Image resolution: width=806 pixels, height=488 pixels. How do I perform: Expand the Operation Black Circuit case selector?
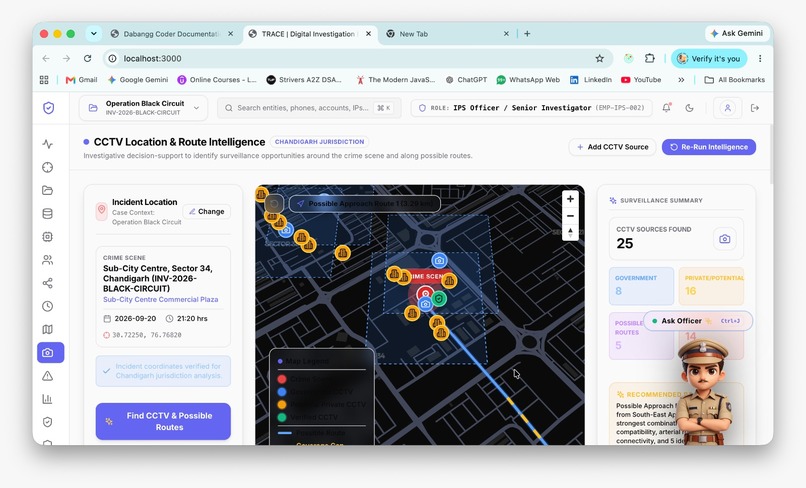point(143,108)
